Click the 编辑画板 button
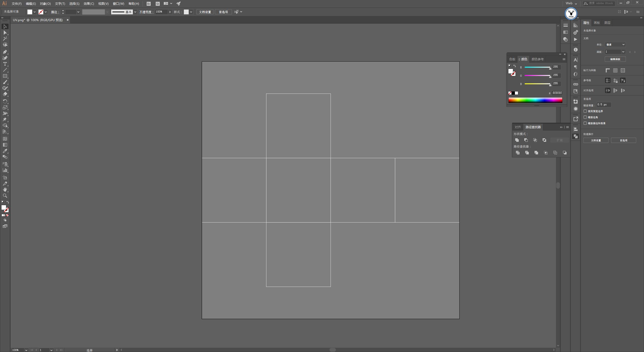644x352 pixels. (615, 59)
